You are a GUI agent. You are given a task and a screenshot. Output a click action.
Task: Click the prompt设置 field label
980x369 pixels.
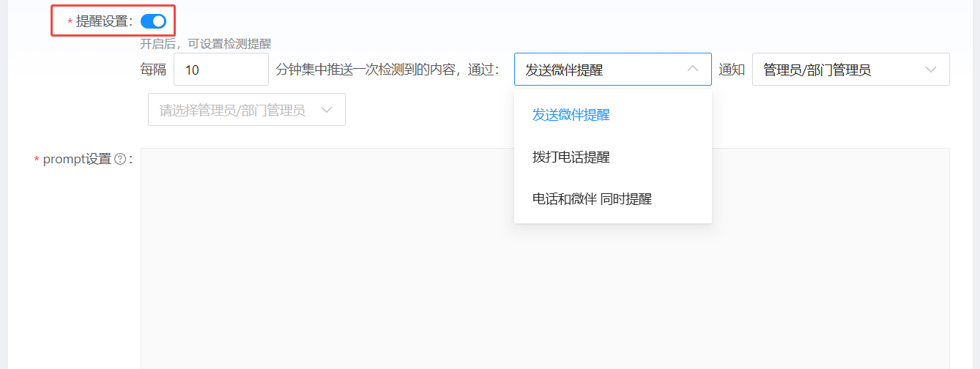click(x=76, y=160)
